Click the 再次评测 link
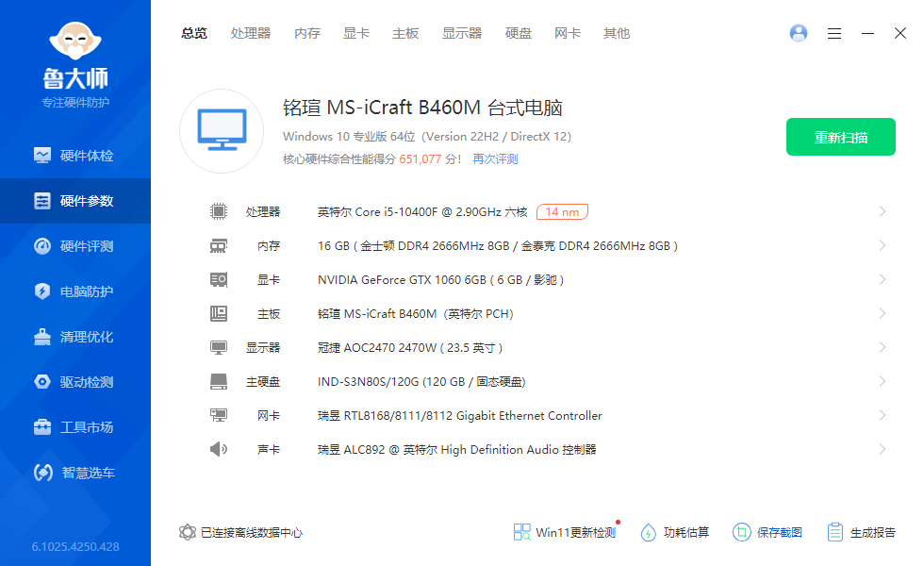Viewport: 924px width, 566px height. pos(495,159)
